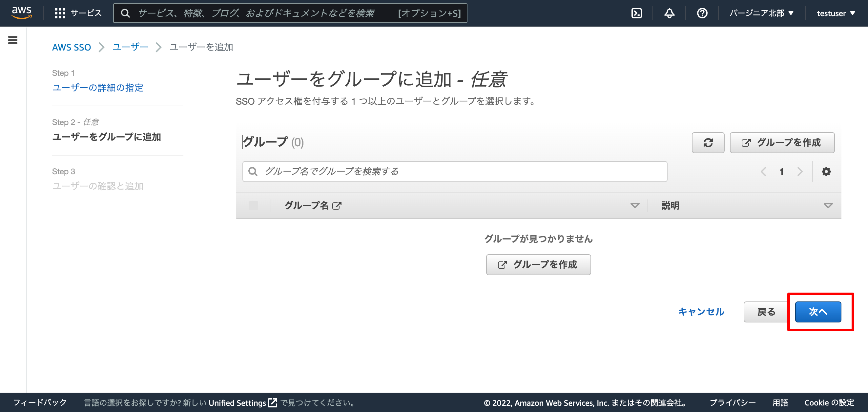Click グループを作成 button below empty message
The height and width of the screenshot is (412, 868).
(x=538, y=264)
